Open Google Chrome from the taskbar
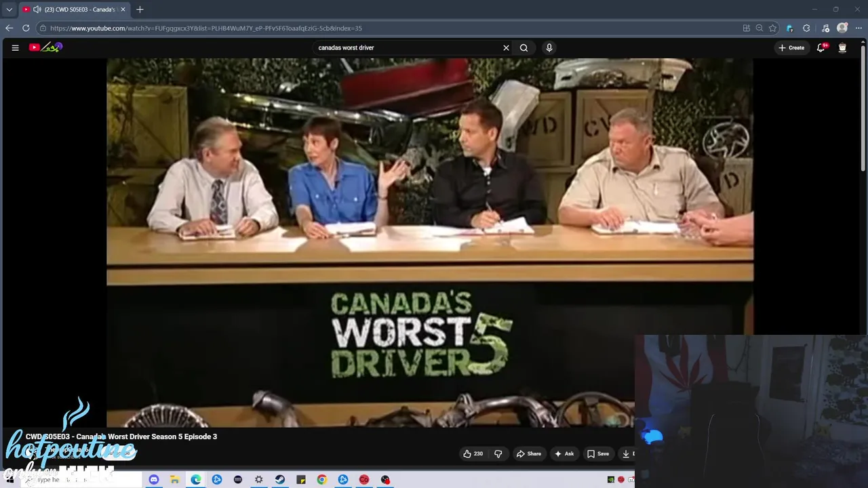The image size is (868, 488). (x=321, y=480)
